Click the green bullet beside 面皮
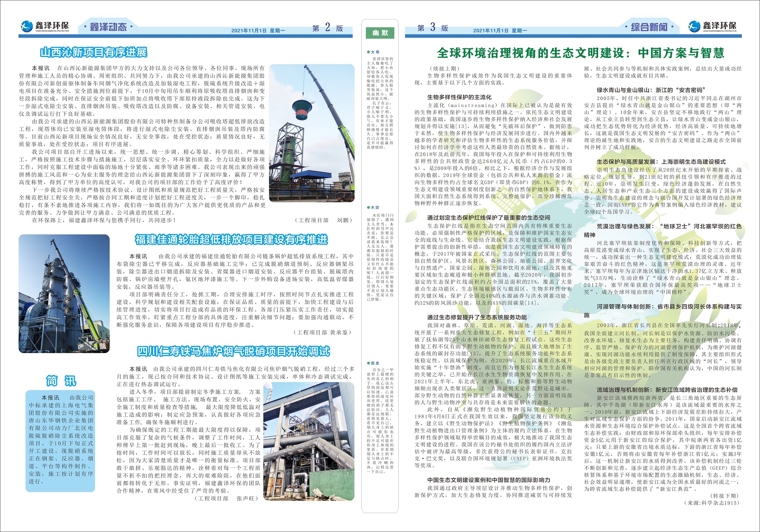 tap(368, 363)
